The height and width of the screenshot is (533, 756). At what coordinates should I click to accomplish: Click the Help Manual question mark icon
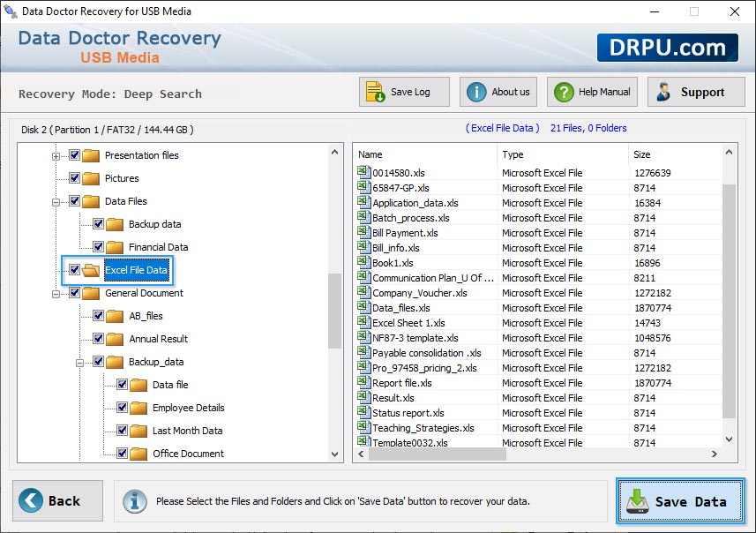click(x=564, y=92)
